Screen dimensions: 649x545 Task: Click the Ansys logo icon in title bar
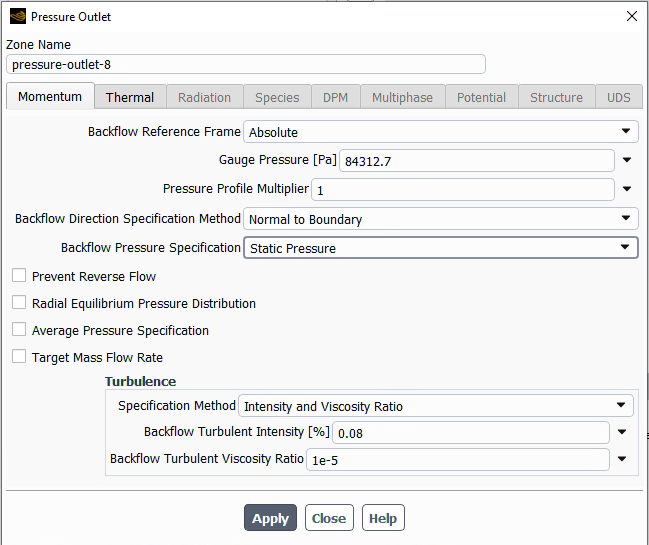pos(17,17)
